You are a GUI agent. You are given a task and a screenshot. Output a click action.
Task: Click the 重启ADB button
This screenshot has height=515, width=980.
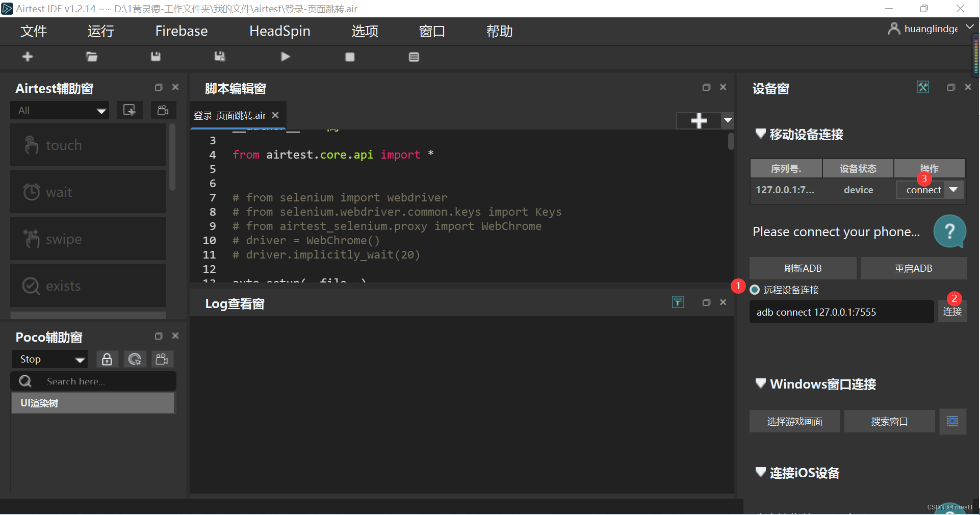pyautogui.click(x=913, y=268)
